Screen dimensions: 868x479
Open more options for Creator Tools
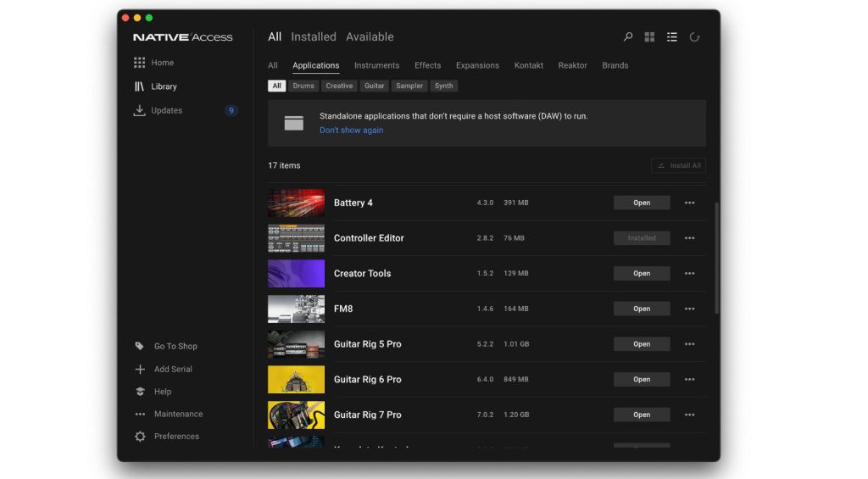689,274
